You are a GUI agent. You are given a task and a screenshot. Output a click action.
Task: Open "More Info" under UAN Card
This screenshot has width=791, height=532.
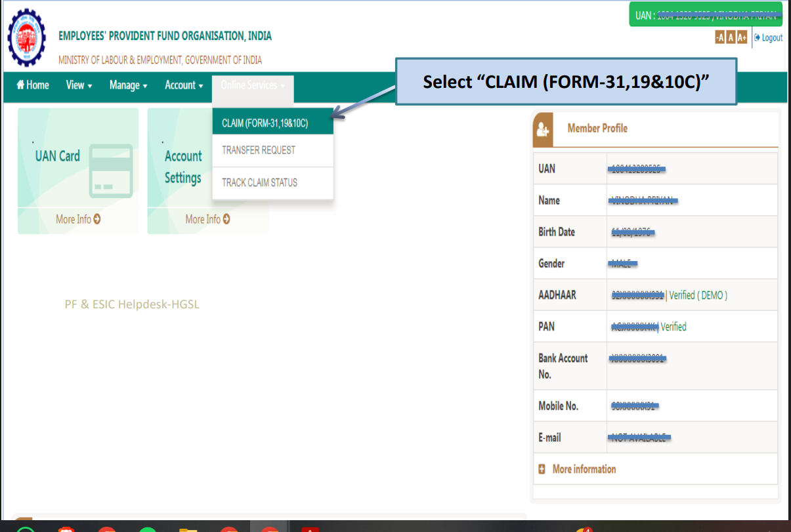77,219
